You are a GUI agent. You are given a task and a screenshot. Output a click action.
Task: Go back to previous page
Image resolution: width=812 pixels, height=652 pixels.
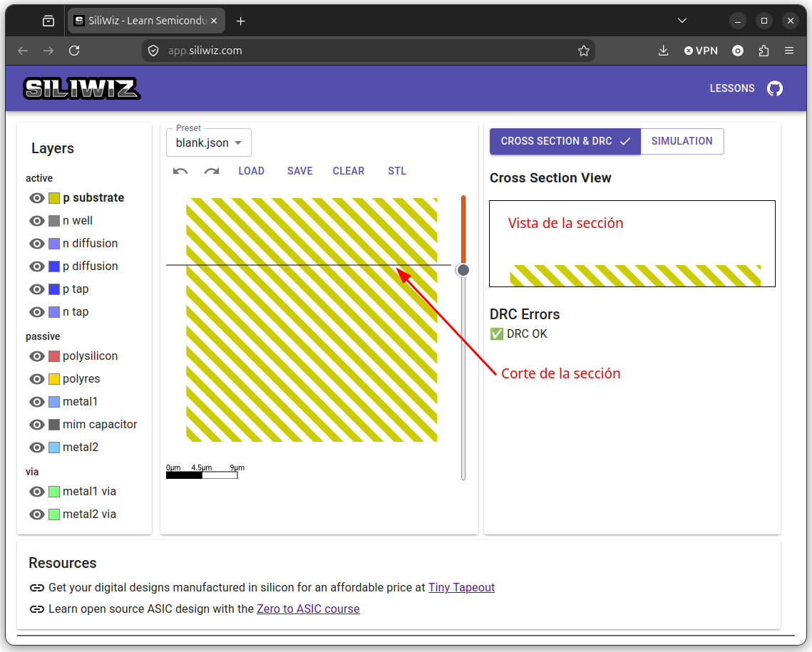coord(23,51)
